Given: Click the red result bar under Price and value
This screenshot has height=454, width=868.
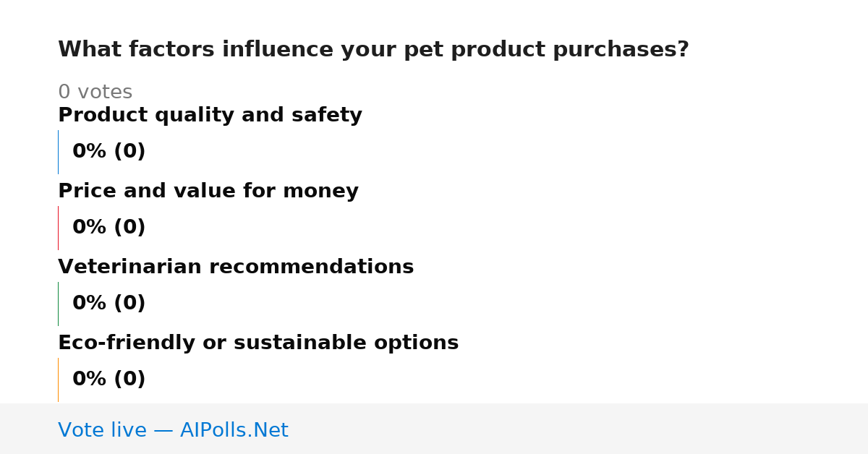Looking at the screenshot, I should [x=59, y=228].
